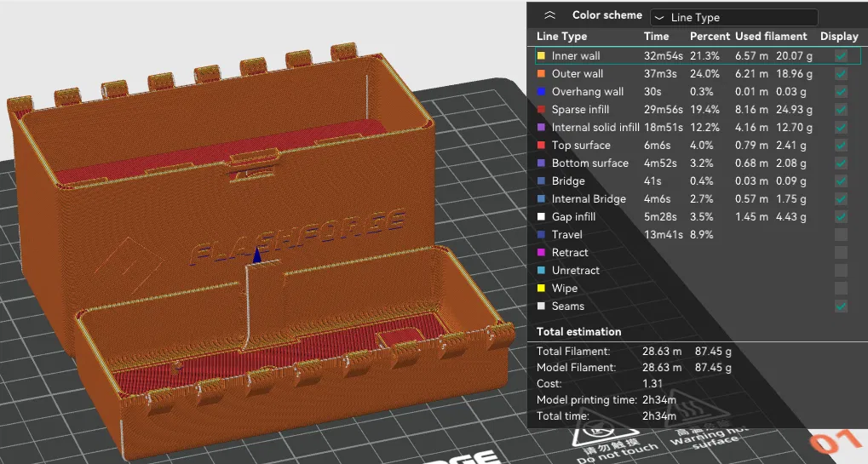The image size is (868, 464).
Task: Enable display of Travel moves
Action: (841, 234)
